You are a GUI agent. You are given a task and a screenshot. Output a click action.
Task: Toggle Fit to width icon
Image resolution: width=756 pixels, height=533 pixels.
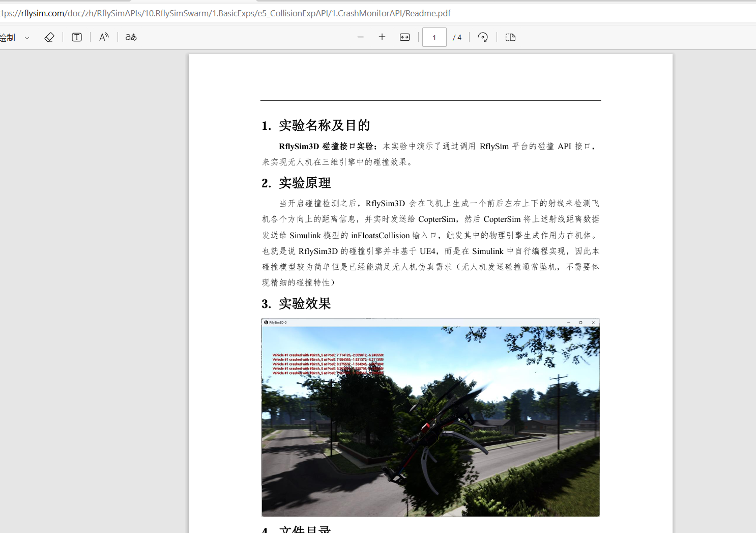pos(405,37)
